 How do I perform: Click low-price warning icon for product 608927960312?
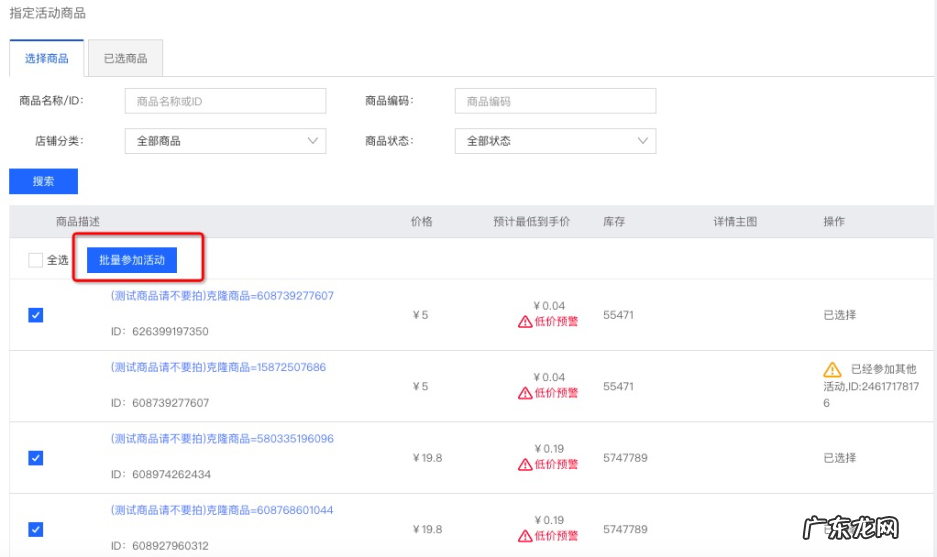point(525,536)
